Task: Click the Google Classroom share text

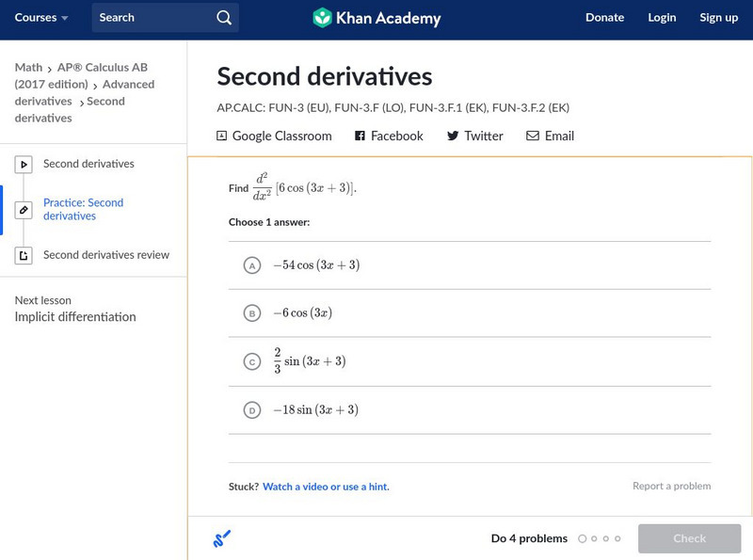Action: (x=281, y=136)
